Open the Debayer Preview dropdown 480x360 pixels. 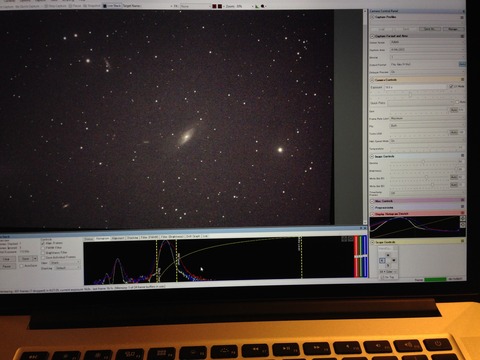[x=427, y=72]
